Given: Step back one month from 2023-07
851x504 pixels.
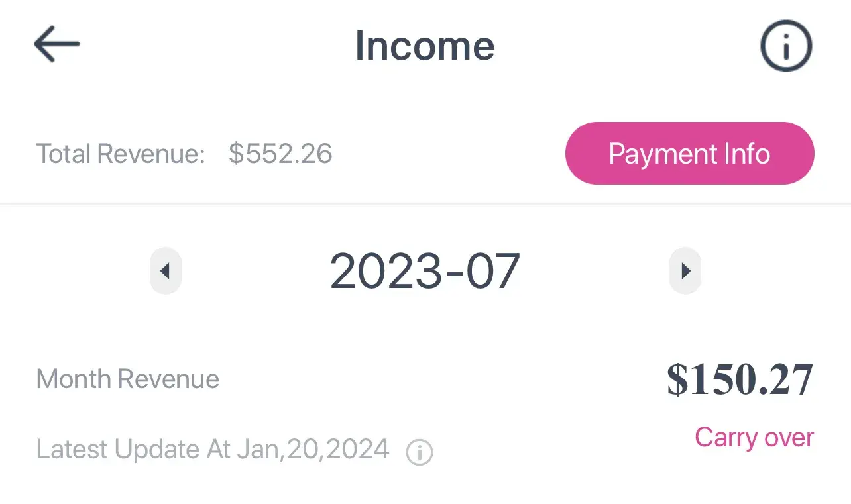Looking at the screenshot, I should point(166,271).
